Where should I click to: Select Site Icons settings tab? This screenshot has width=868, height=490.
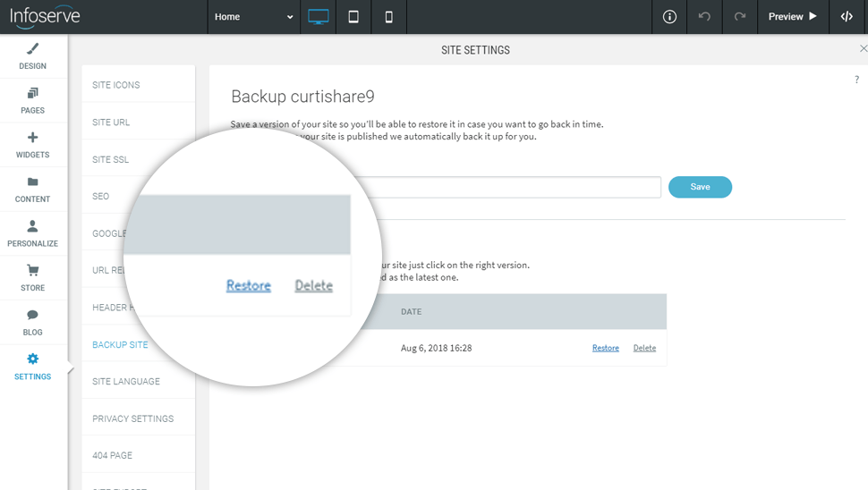pos(116,85)
